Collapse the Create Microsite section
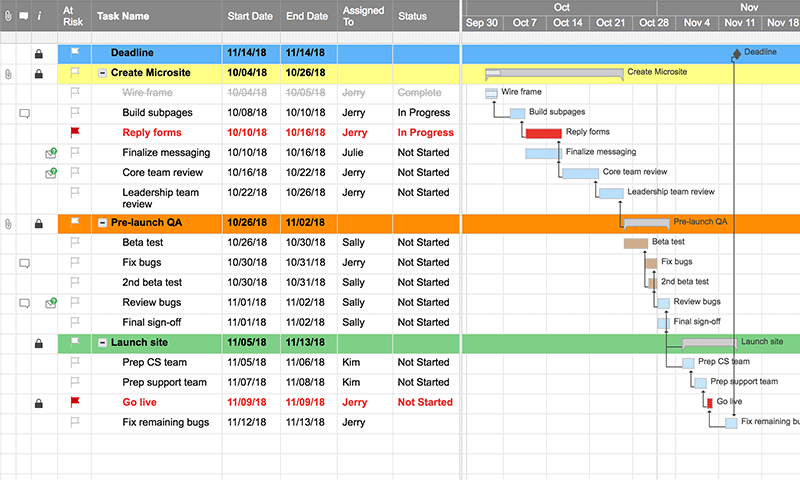800x480 pixels. click(102, 73)
